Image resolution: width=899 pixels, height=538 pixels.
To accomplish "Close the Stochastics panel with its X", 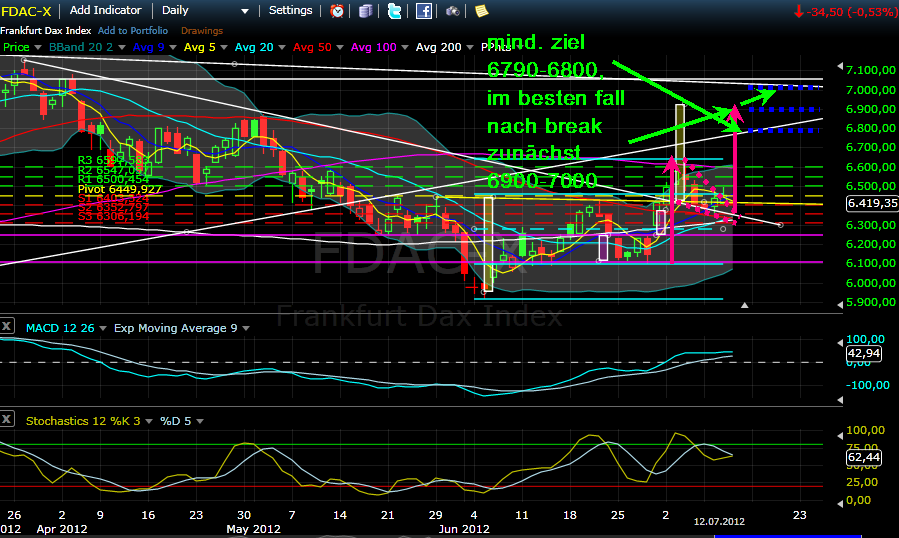I will (x=6, y=419).
